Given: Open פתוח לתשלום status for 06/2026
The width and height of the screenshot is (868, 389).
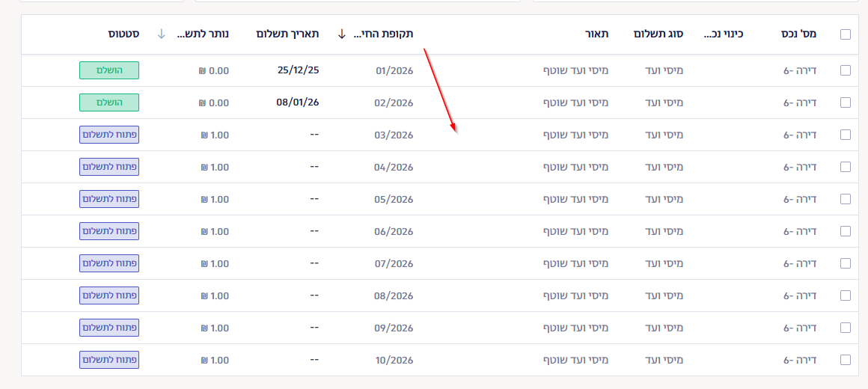Looking at the screenshot, I should pyautogui.click(x=109, y=231).
